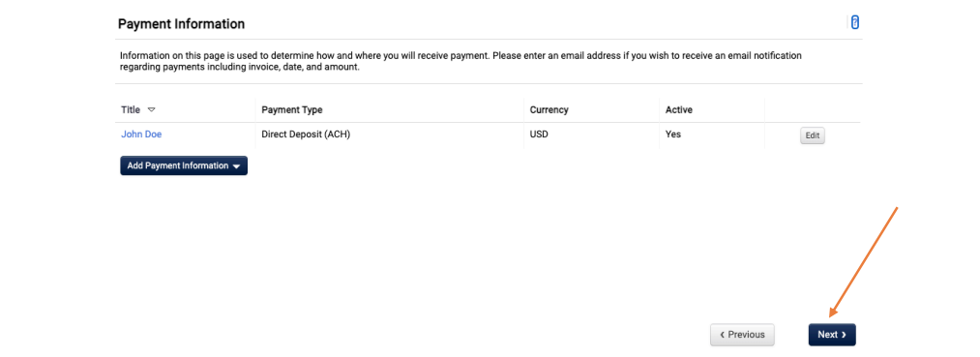Viewport: 980px width, 357px height.
Task: Open the John Doe payment record link
Action: coord(141,134)
